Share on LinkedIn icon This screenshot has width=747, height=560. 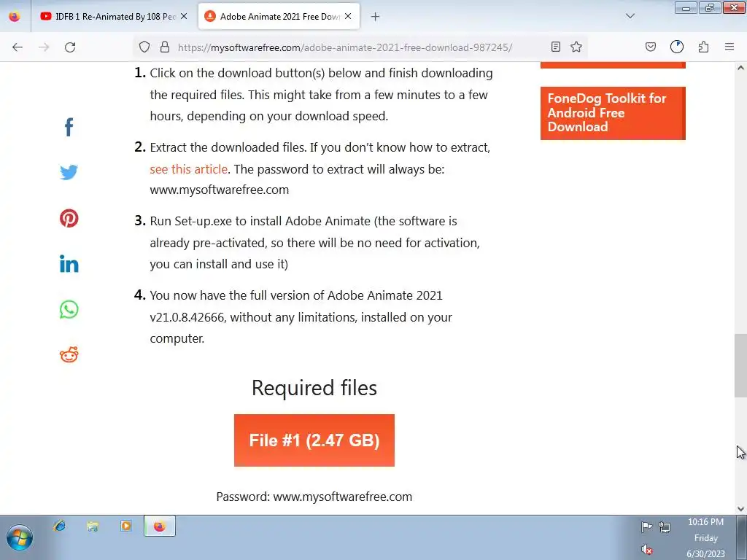[69, 264]
